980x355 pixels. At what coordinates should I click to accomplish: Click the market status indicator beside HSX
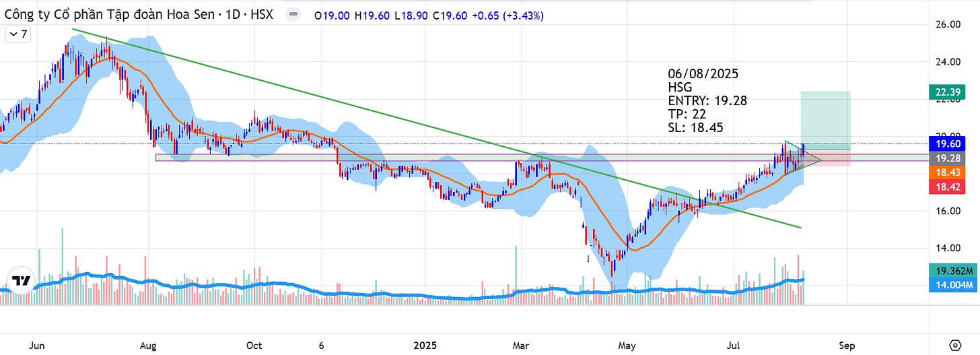tap(292, 14)
